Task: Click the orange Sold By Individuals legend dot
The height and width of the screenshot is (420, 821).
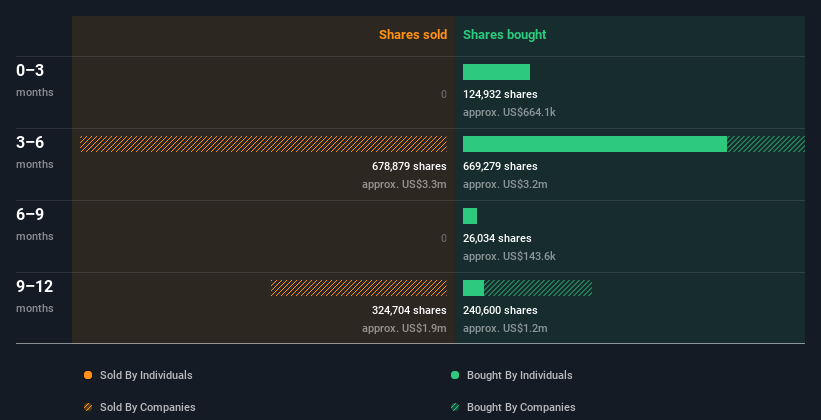Action: (88, 375)
